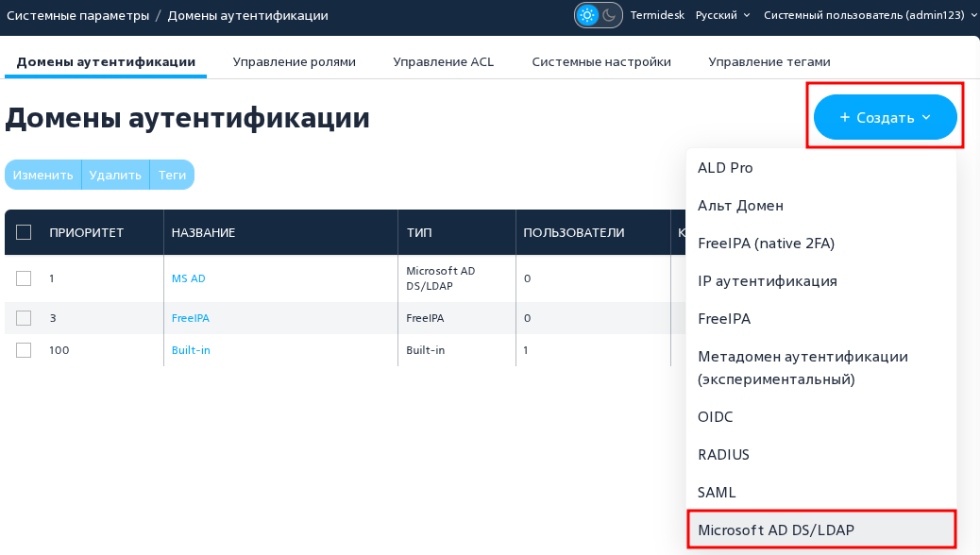Sort by the Пользователи column header
This screenshot has width=980, height=555.
tap(574, 232)
